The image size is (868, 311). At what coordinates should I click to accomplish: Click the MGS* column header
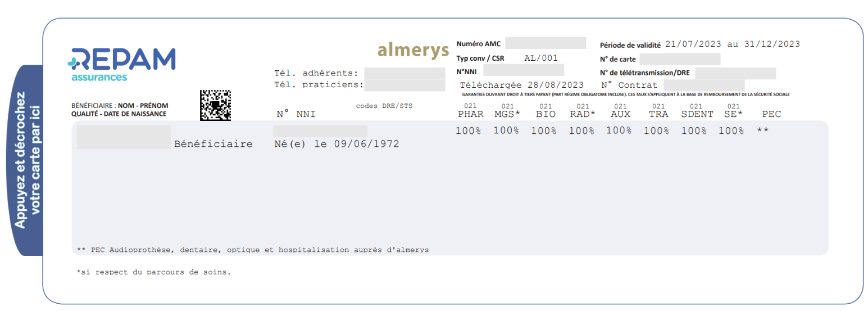(508, 114)
